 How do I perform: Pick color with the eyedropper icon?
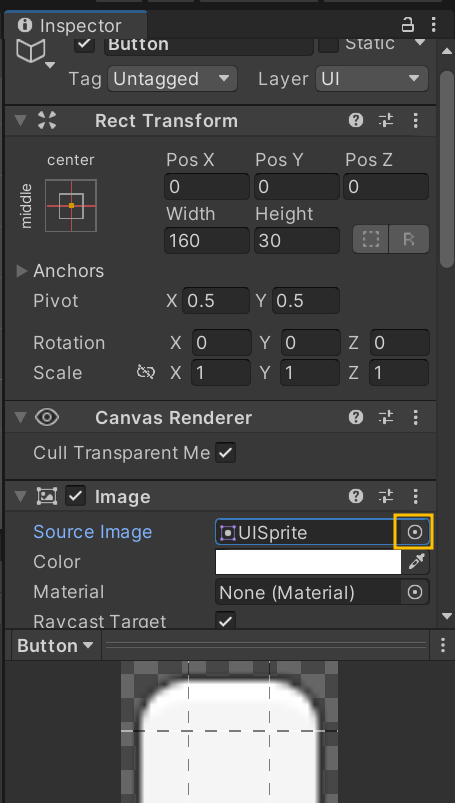(x=416, y=562)
